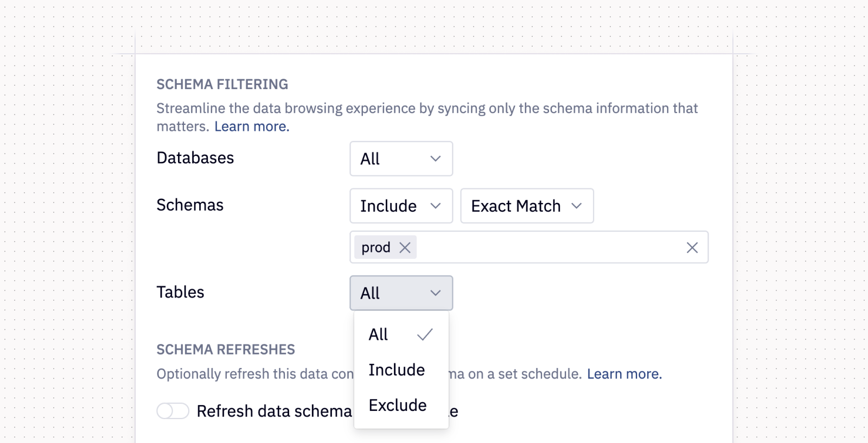Click the chevron on the Include dropdown
868x443 pixels.
pyautogui.click(x=436, y=206)
